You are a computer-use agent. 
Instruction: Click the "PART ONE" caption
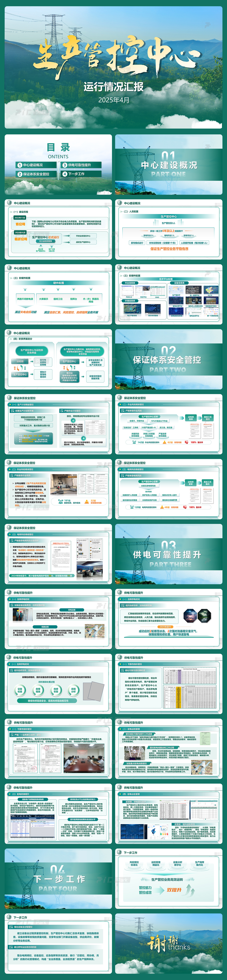[x=169, y=174]
